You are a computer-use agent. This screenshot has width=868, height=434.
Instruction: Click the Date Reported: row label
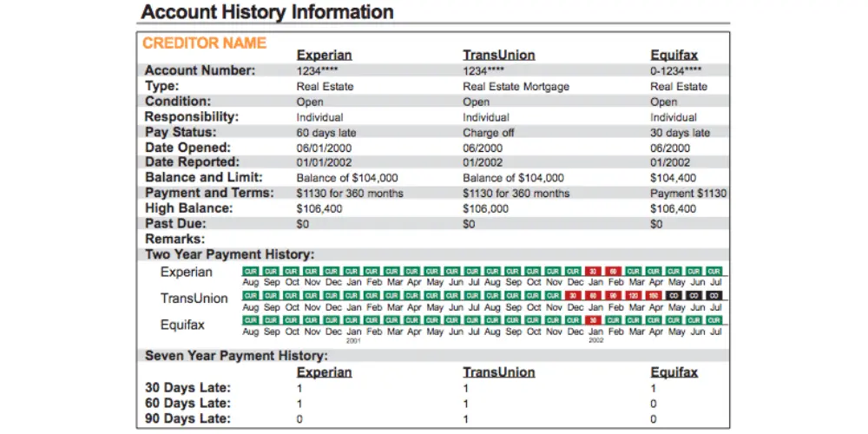(x=192, y=162)
